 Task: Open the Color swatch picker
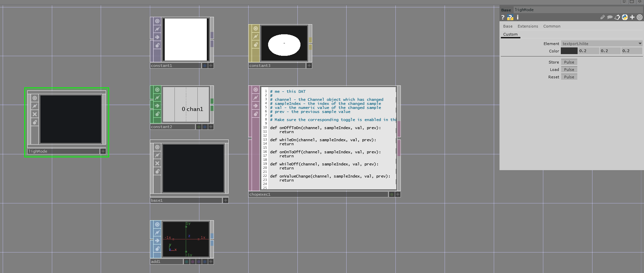[x=569, y=51]
